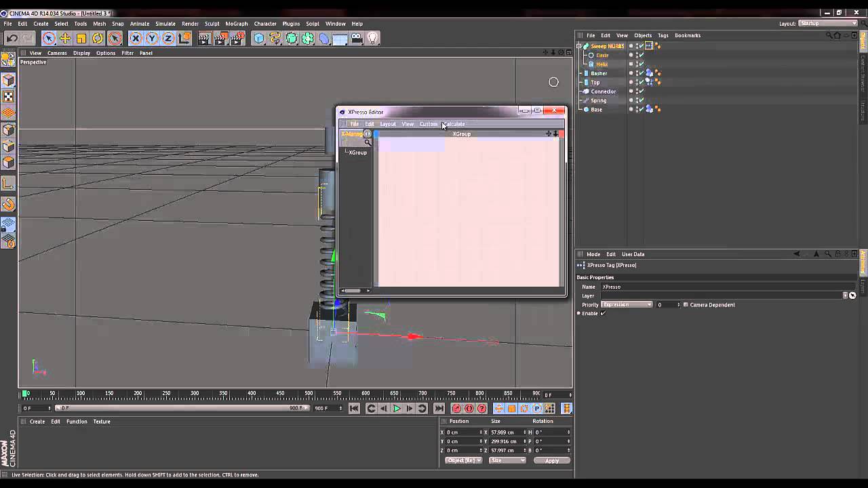The height and width of the screenshot is (488, 868).
Task: Open the MoGraph menu
Action: click(237, 24)
